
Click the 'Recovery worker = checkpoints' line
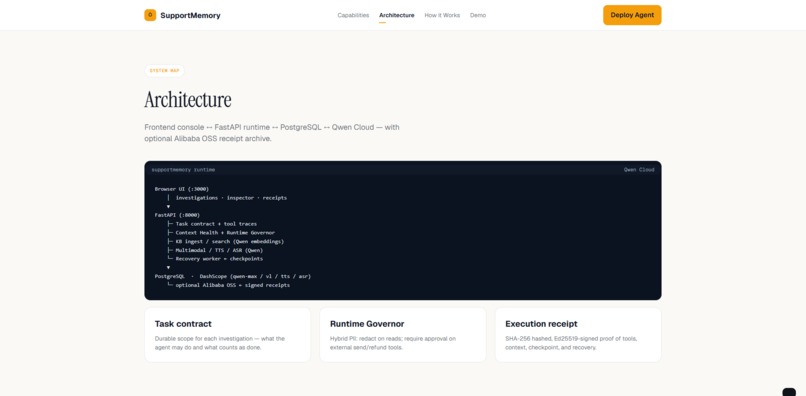click(x=219, y=259)
